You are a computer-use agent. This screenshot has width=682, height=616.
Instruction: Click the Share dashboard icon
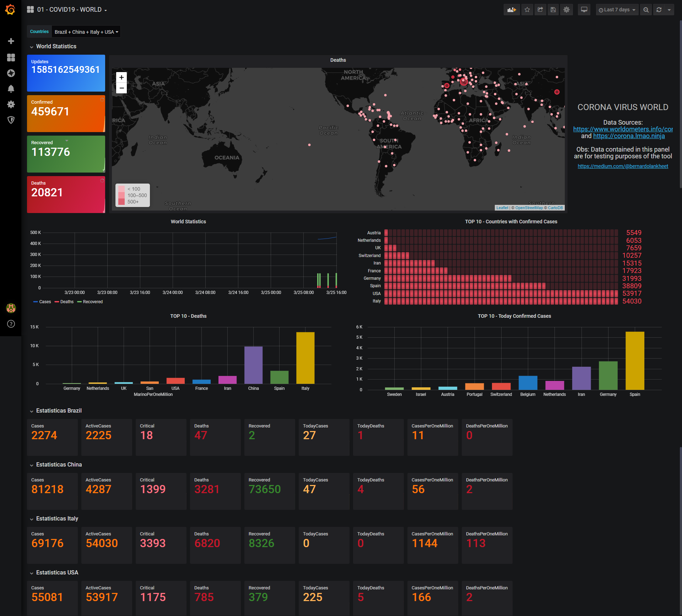coord(540,10)
